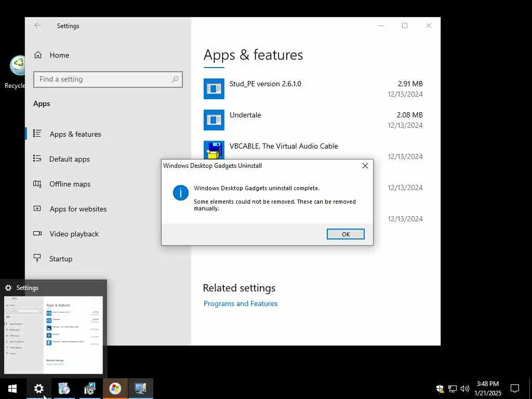Image resolution: width=532 pixels, height=399 pixels.
Task: Click the Settings gear taskbar icon
Action: (38, 389)
